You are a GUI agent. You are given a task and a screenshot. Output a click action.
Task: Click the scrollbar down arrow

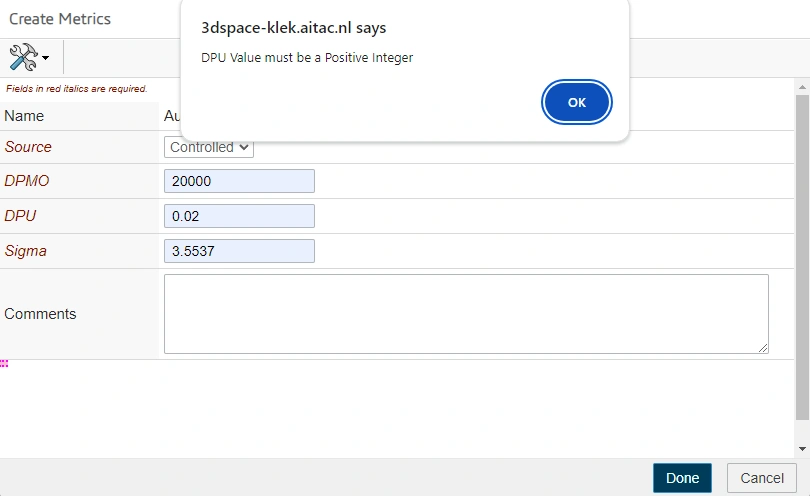802,449
